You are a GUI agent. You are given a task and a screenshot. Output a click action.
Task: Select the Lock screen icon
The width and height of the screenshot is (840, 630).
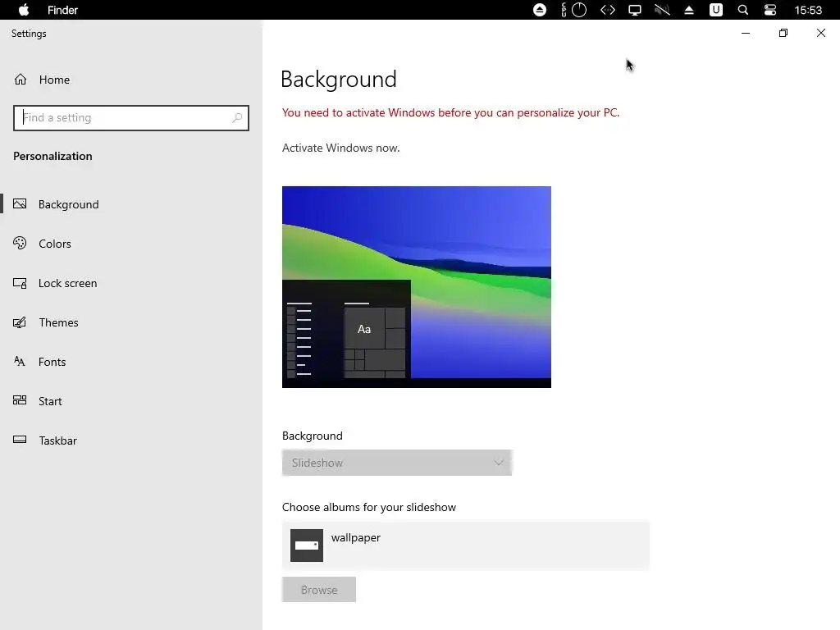(20, 283)
